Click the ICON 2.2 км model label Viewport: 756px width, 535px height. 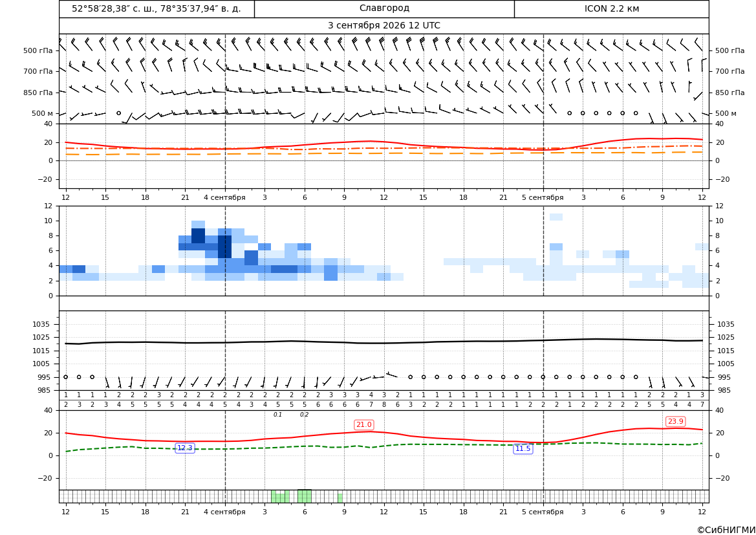611,8
